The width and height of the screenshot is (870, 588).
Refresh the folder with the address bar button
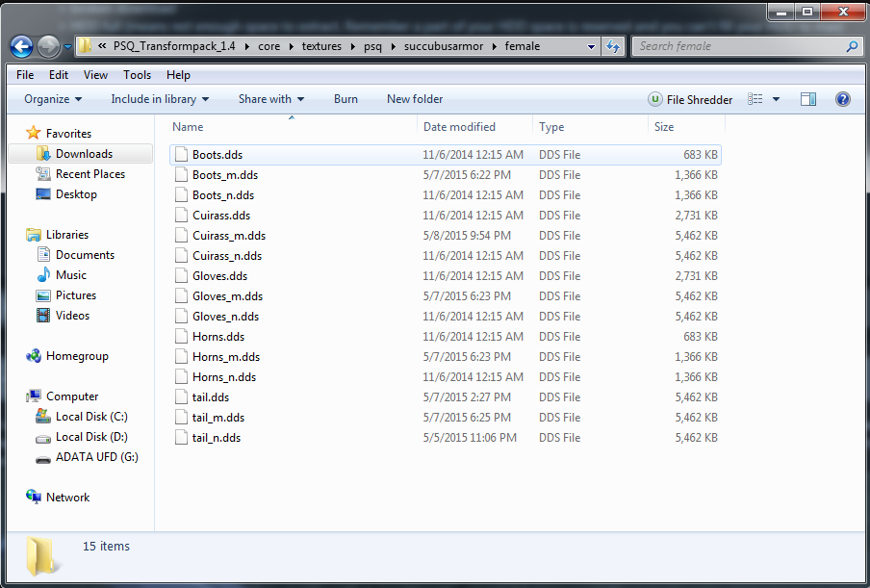(613, 46)
